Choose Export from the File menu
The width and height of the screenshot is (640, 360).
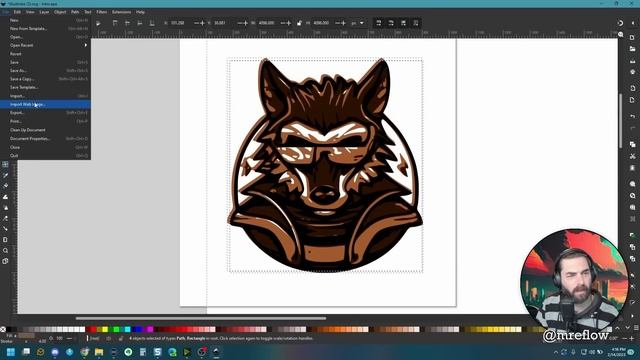coord(45,113)
